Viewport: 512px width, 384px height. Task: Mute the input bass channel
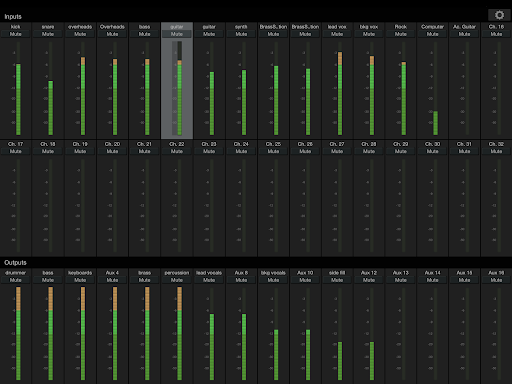click(x=144, y=34)
